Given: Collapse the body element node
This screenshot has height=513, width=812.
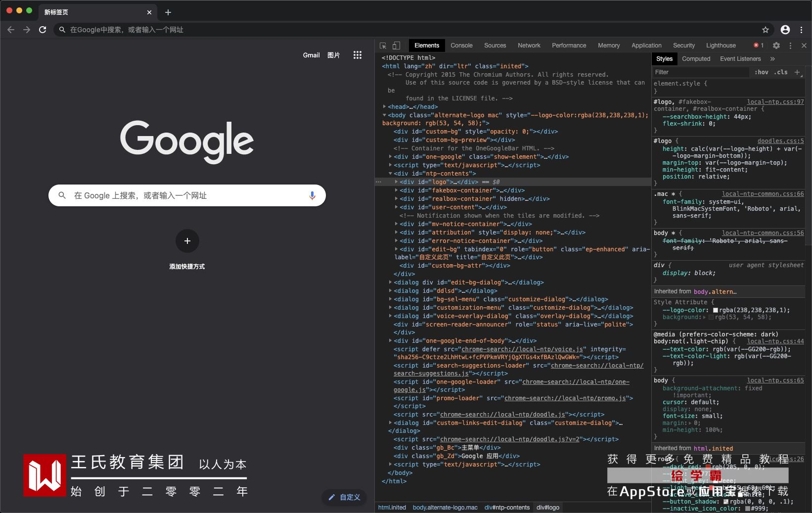Looking at the screenshot, I should 384,115.
